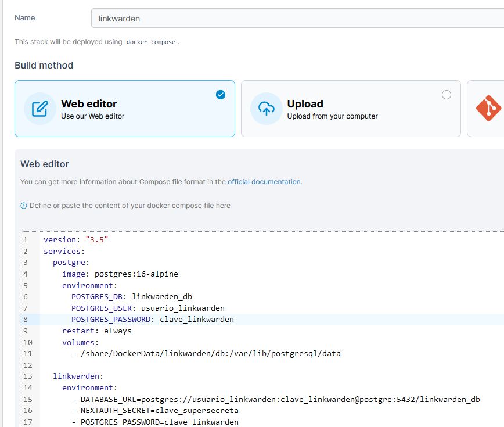Screen dimensions: 504x427
Task: Click line number 8 in the gutter
Action: (x=26, y=319)
